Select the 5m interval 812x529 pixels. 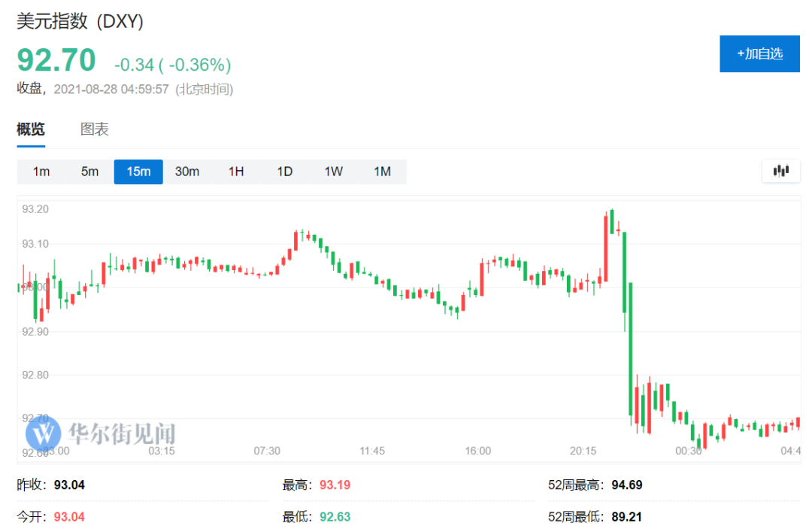[89, 172]
